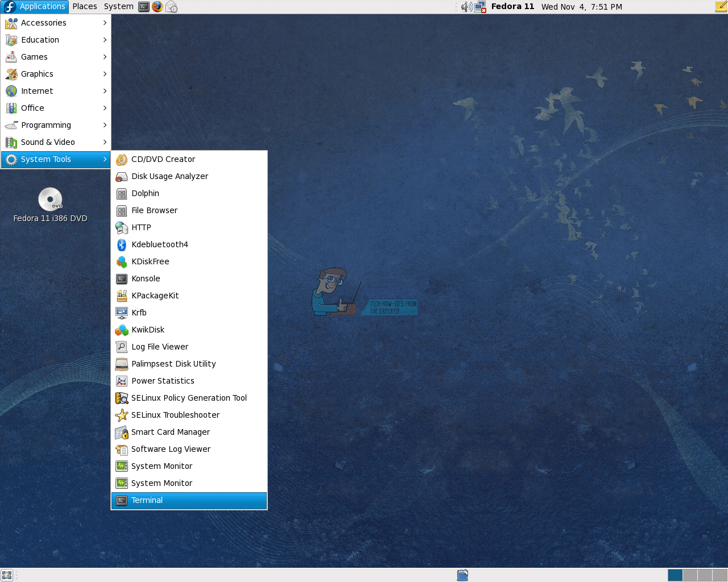
Task: Open SELinux Troubleshooter menu entry
Action: pyautogui.click(x=175, y=415)
